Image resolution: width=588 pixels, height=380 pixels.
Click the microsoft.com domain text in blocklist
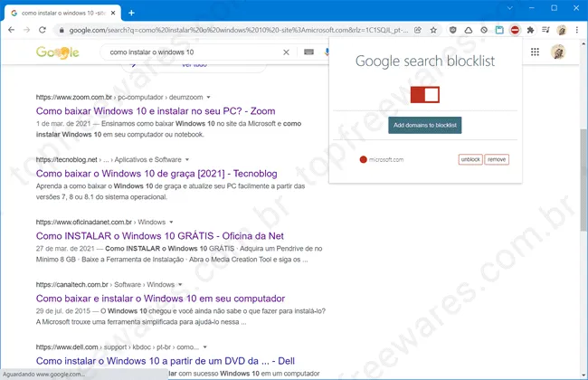pyautogui.click(x=386, y=159)
